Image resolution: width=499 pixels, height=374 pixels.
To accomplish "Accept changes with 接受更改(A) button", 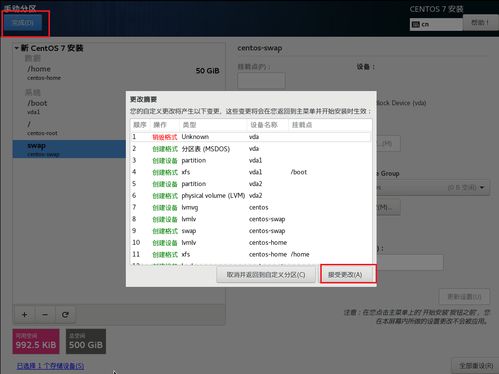I will pos(345,275).
